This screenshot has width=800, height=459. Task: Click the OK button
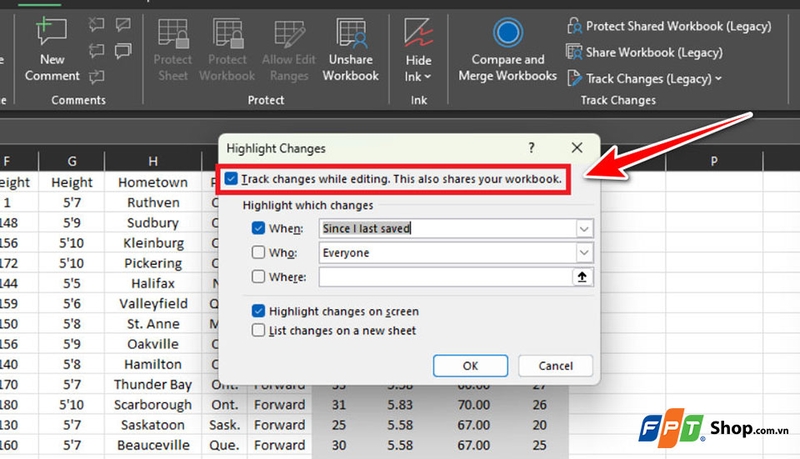pos(470,366)
